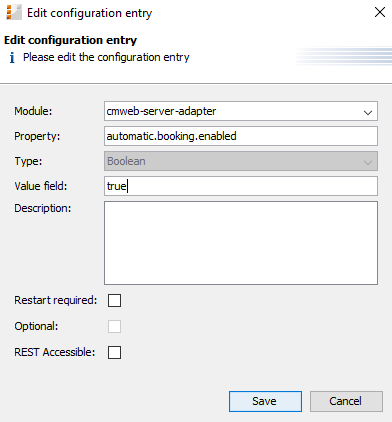Screen dimensions: 392x422
Task: Click the cmweb-server-adapter combo box
Action: click(x=241, y=111)
